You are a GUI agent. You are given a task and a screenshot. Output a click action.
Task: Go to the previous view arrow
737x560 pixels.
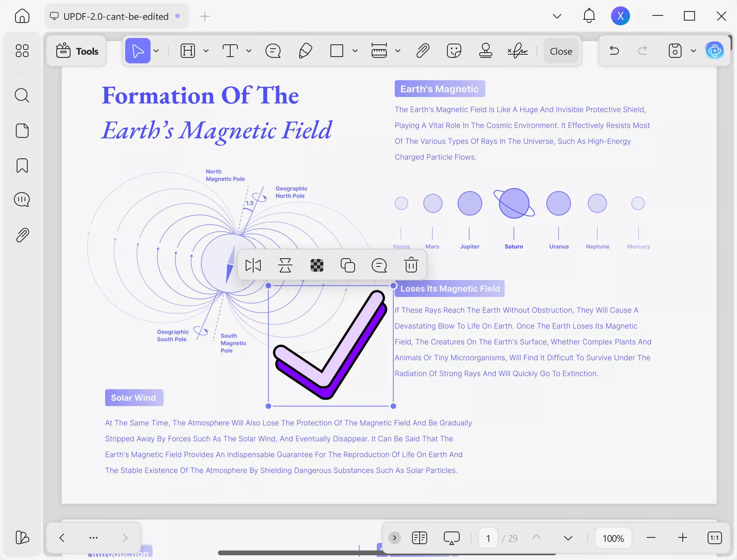[62, 537]
